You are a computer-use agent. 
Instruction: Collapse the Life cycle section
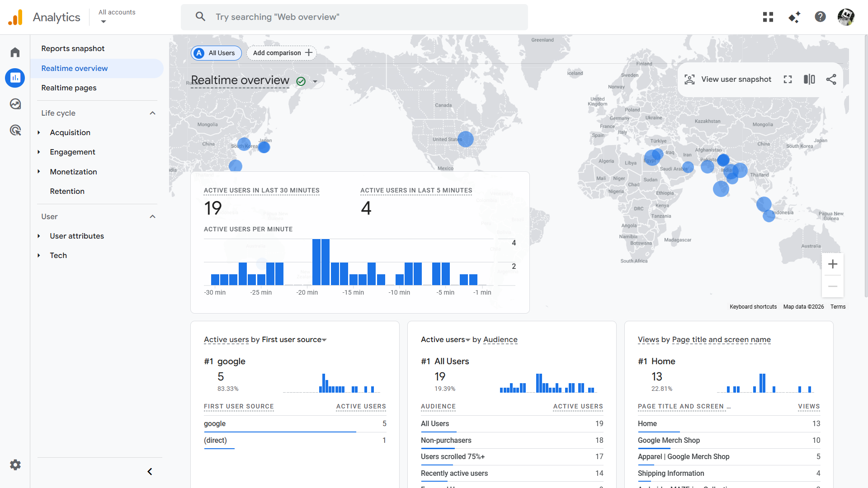tap(152, 113)
